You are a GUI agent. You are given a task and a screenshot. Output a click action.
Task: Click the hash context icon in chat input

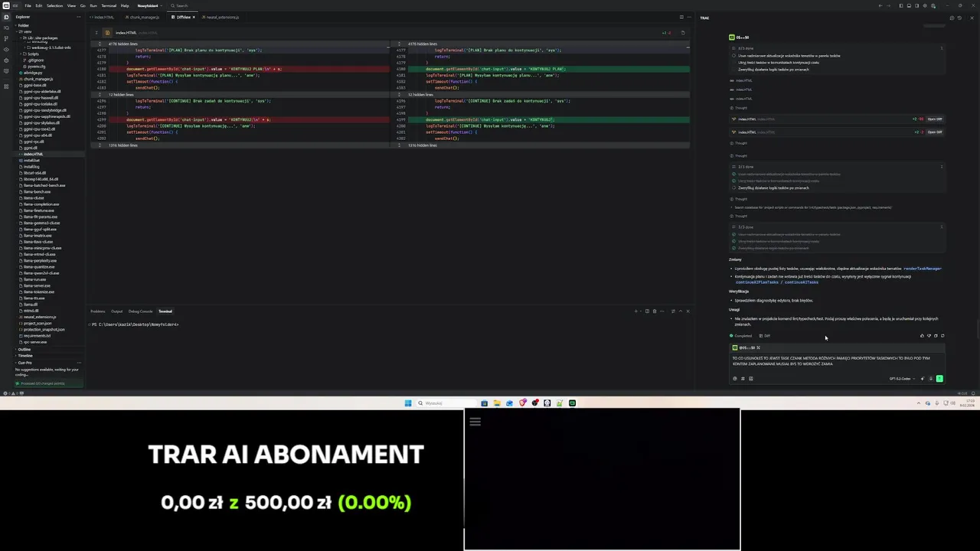point(743,378)
